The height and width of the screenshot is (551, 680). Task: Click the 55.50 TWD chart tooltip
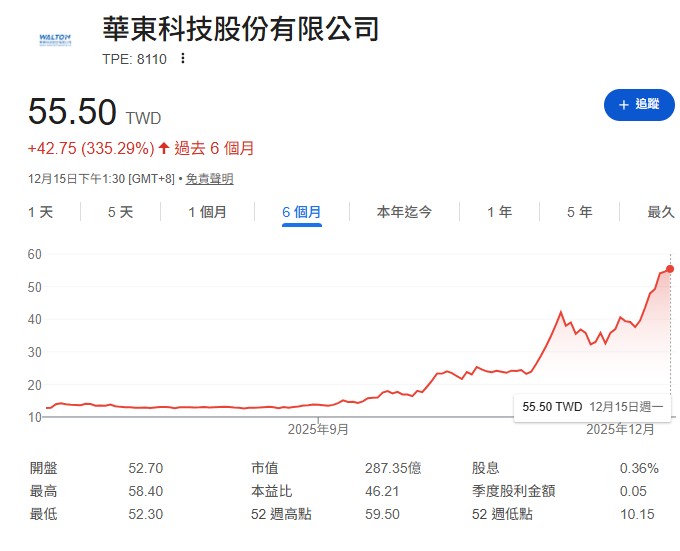point(592,407)
